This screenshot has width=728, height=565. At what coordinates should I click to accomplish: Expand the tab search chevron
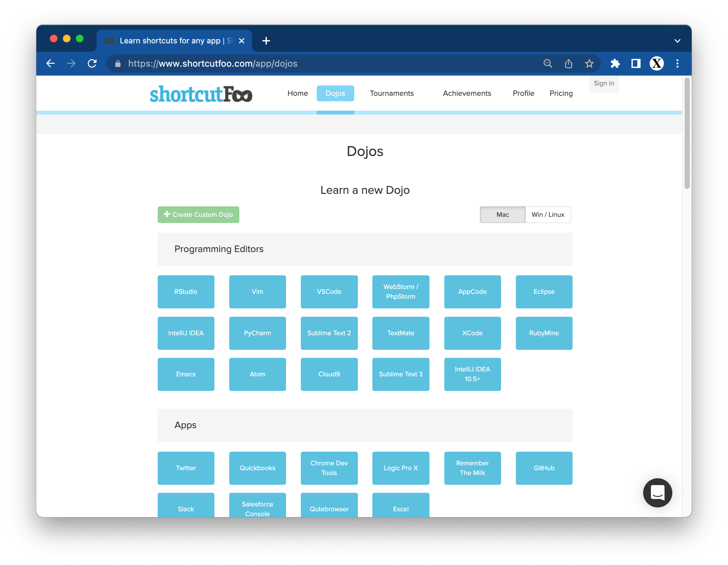(677, 41)
